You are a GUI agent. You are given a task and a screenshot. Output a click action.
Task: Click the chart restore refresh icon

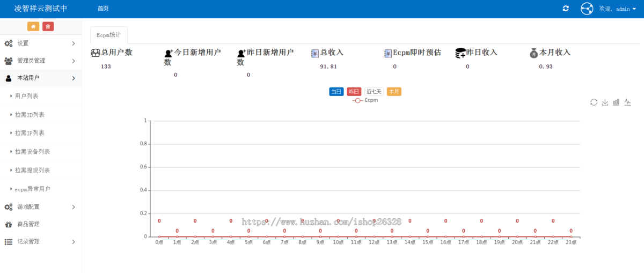click(x=594, y=102)
